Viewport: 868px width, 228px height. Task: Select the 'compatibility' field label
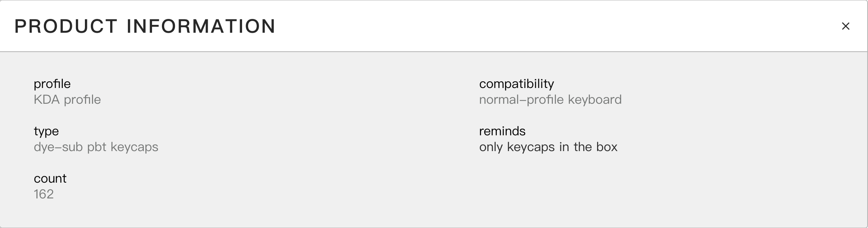click(517, 84)
